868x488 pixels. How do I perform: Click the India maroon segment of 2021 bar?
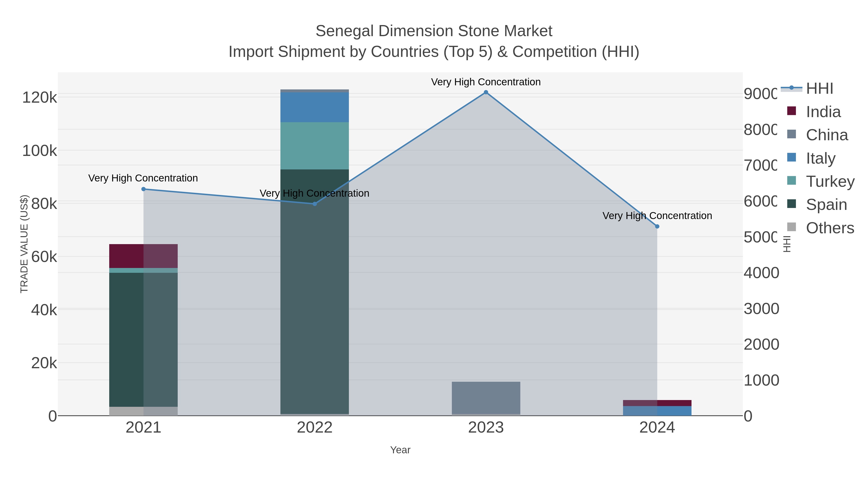click(143, 256)
